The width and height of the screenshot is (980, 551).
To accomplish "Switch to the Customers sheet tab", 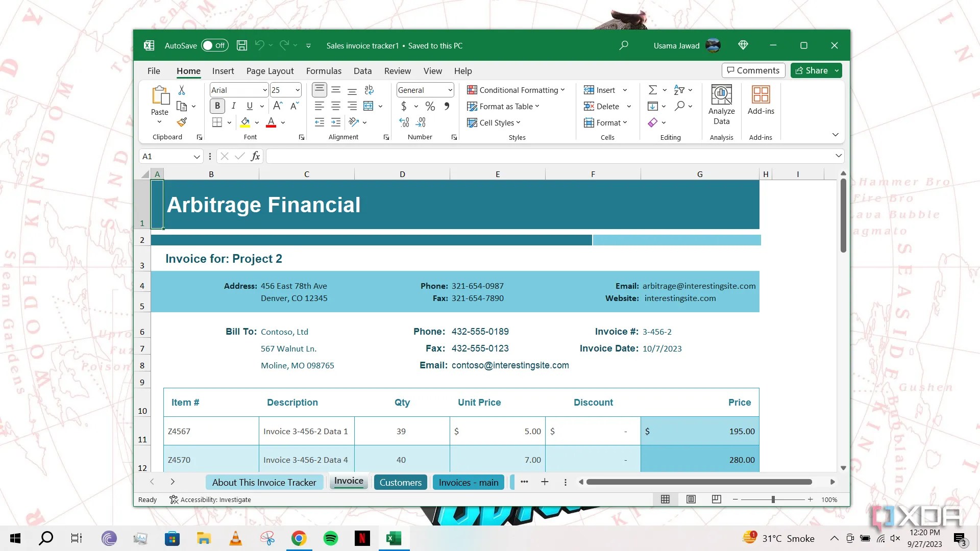I will pyautogui.click(x=400, y=482).
